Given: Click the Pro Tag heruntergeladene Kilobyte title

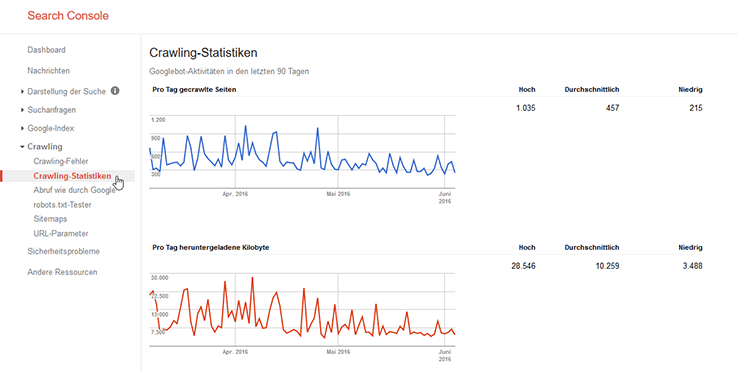Looking at the screenshot, I should [x=211, y=247].
